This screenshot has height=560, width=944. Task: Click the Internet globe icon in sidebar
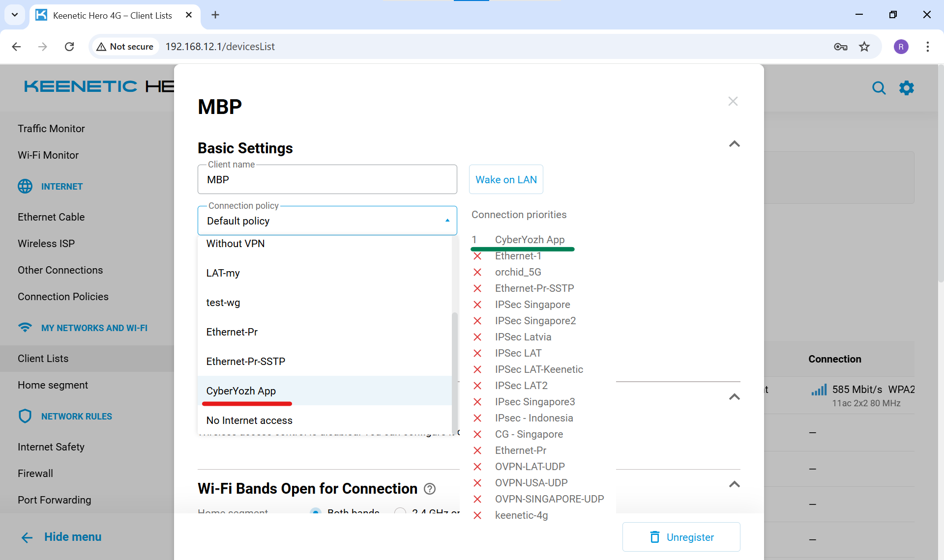coord(25,186)
